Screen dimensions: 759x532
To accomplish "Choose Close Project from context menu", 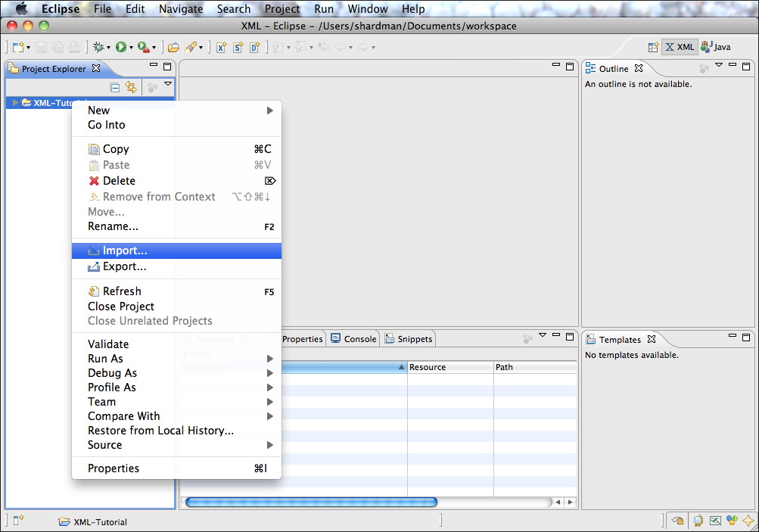I will point(176,306).
